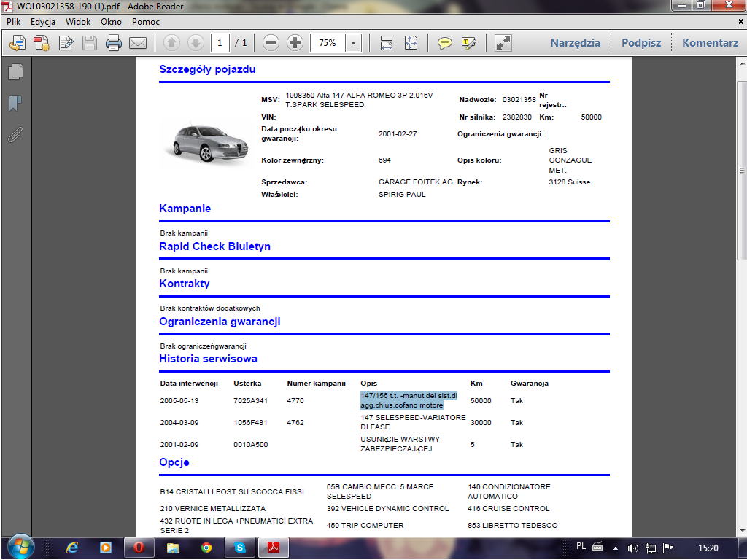Show hidden system tray icons

tap(614, 547)
